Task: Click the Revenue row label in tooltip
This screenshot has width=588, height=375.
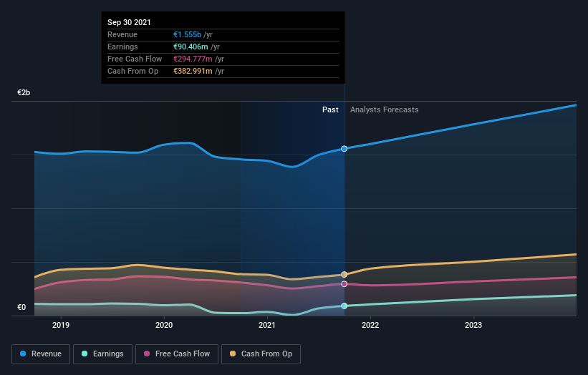Action: point(122,34)
